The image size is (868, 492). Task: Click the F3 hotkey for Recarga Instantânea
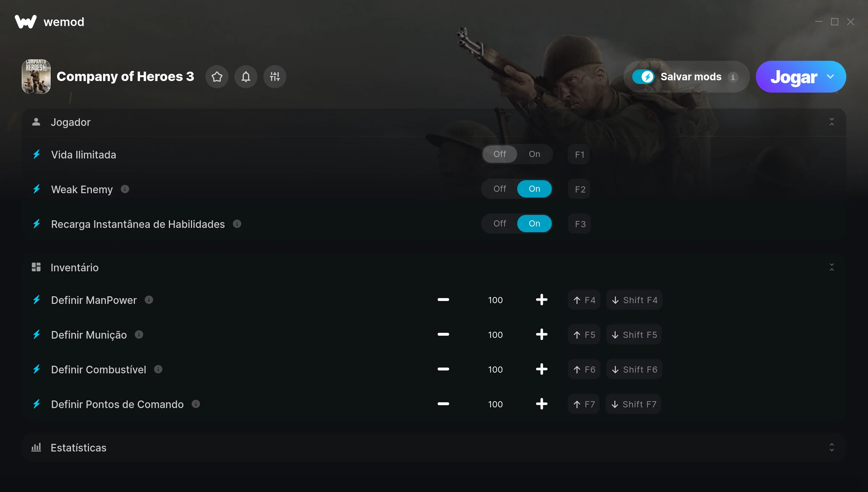click(580, 224)
